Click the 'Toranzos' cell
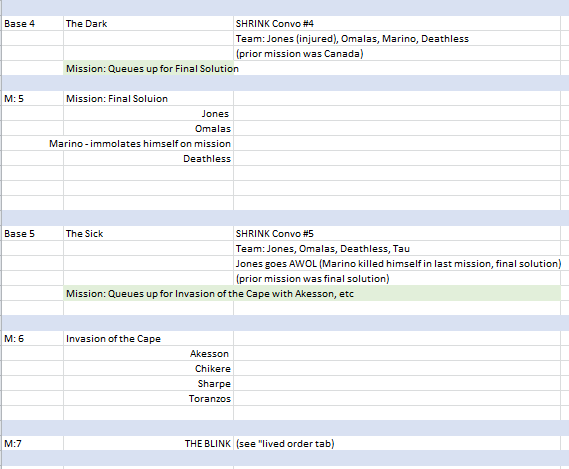 (x=148, y=399)
